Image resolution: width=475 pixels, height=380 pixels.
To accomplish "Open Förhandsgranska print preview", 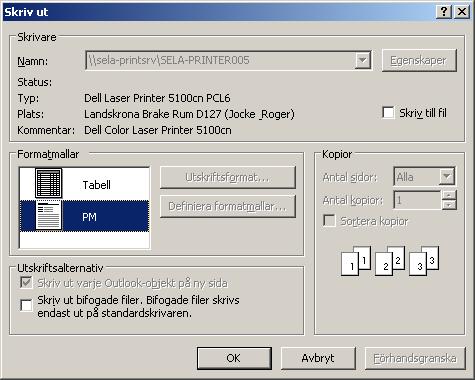I will point(415,358).
